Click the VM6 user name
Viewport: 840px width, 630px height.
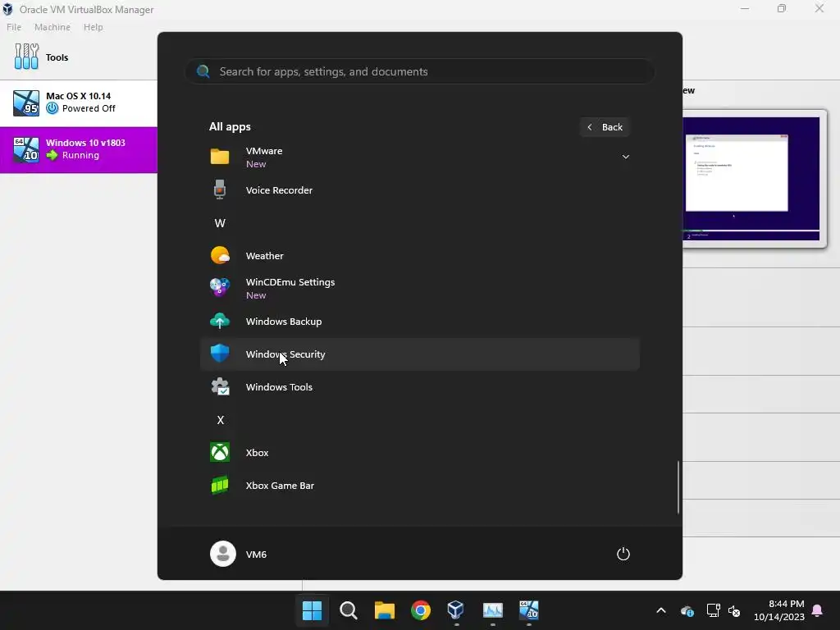[256, 555]
